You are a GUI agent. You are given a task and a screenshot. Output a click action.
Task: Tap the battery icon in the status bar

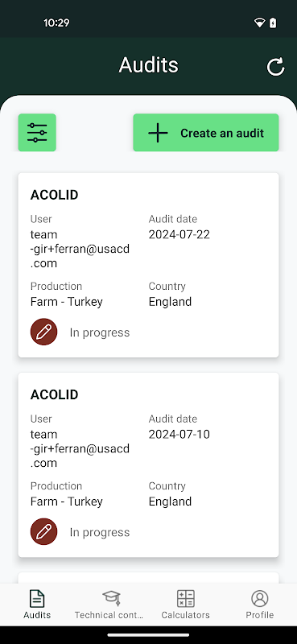[273, 23]
